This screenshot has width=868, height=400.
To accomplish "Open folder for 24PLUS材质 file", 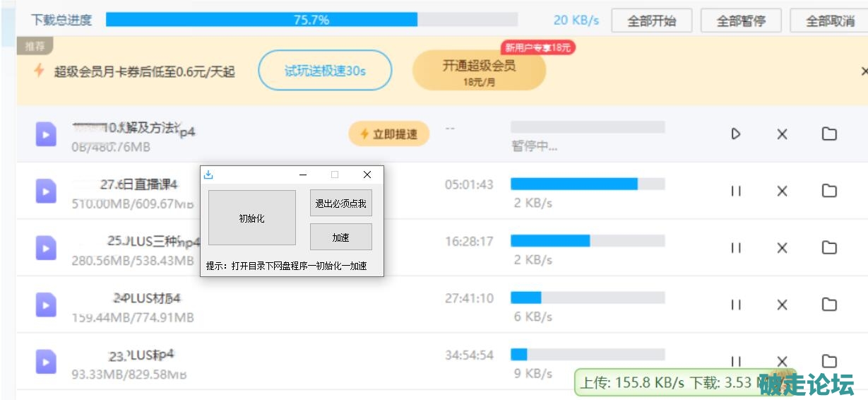I will click(829, 305).
